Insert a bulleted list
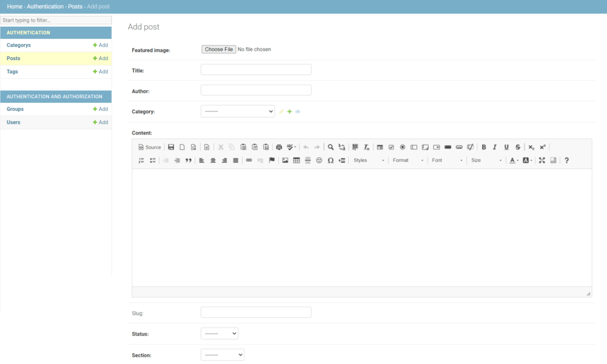 click(x=153, y=160)
